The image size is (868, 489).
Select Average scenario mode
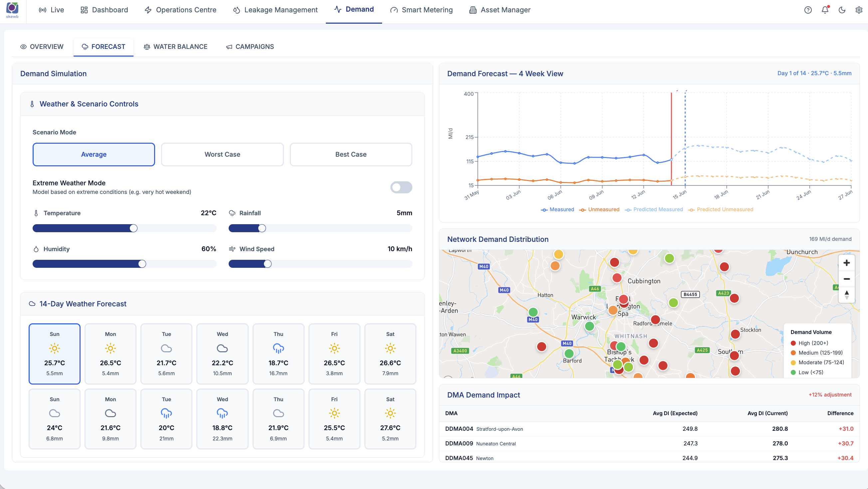tap(94, 154)
